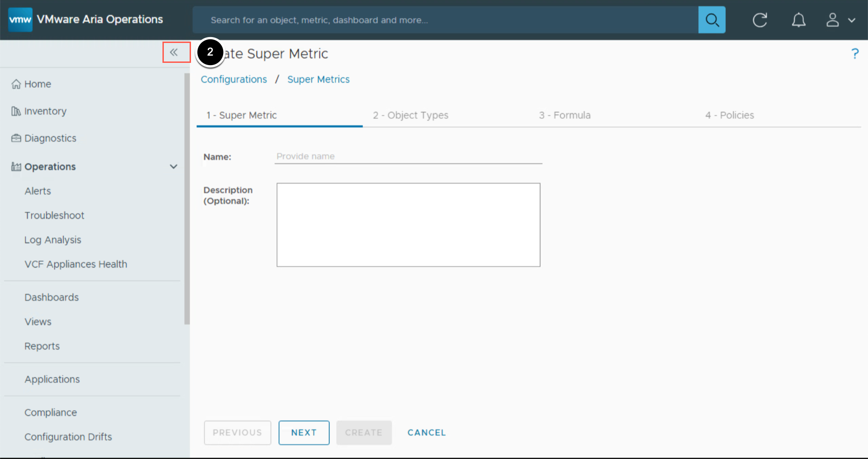The width and height of the screenshot is (868, 459).
Task: Collapse the Operations menu chevron
Action: (173, 167)
